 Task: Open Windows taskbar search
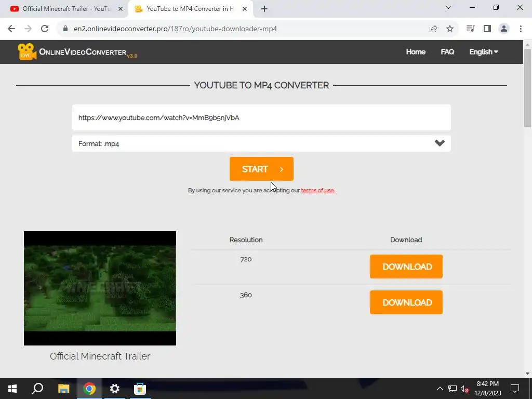tap(37, 389)
